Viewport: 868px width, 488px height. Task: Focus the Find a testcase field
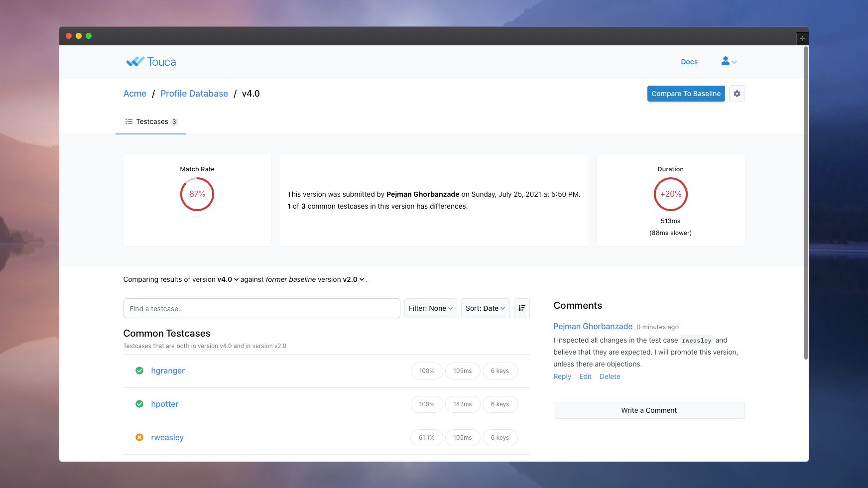[261, 308]
